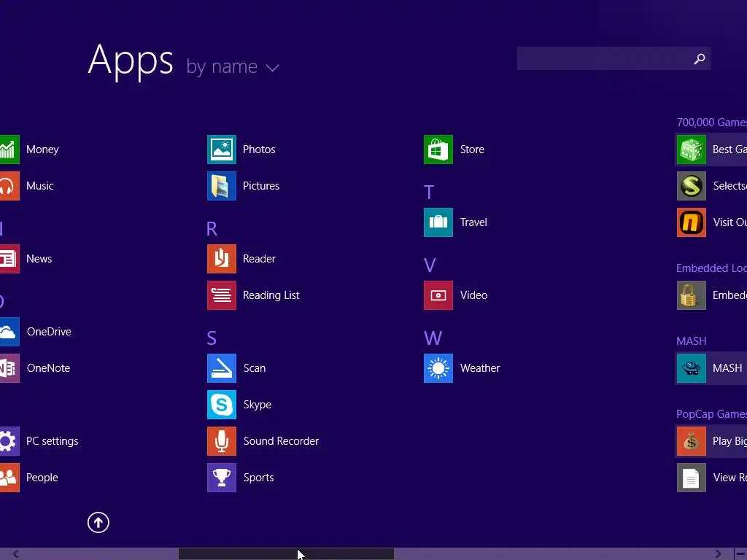Image resolution: width=747 pixels, height=560 pixels.
Task: Jump to letter T group header
Action: (429, 192)
